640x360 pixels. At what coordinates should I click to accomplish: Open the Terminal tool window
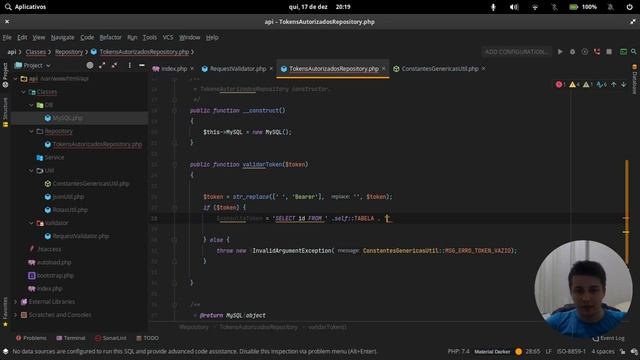tap(71, 338)
